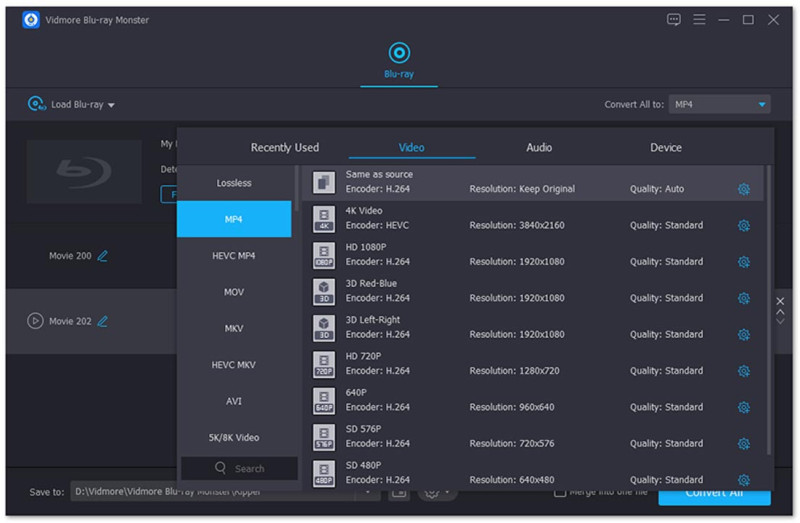Toggle Merge into one file checkbox
This screenshot has width=800, height=523.
tap(560, 492)
